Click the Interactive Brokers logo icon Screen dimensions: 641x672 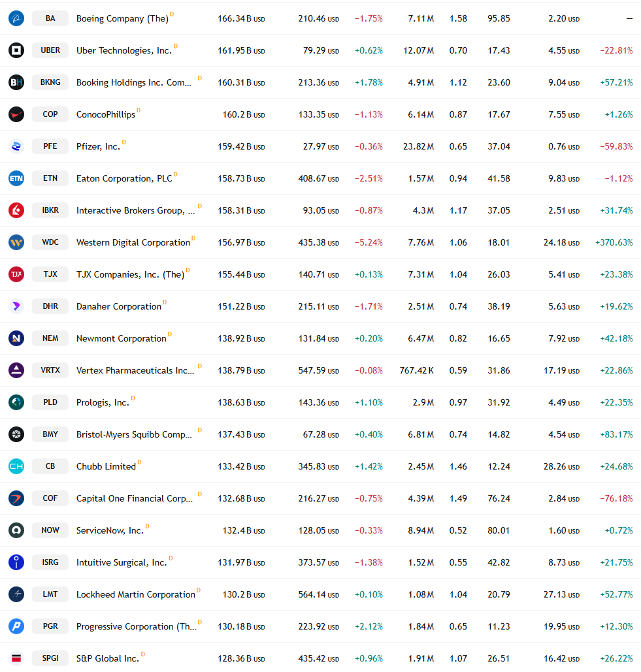[x=16, y=210]
